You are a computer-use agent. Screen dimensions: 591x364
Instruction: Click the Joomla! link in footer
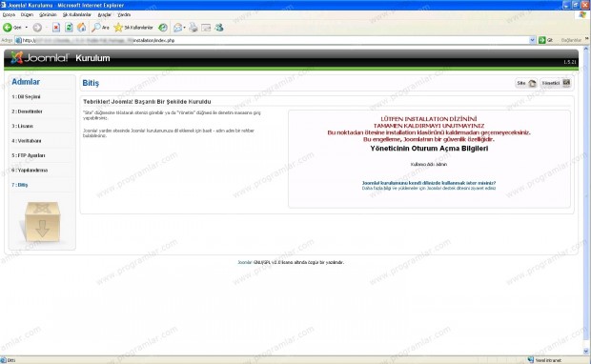[x=245, y=262]
